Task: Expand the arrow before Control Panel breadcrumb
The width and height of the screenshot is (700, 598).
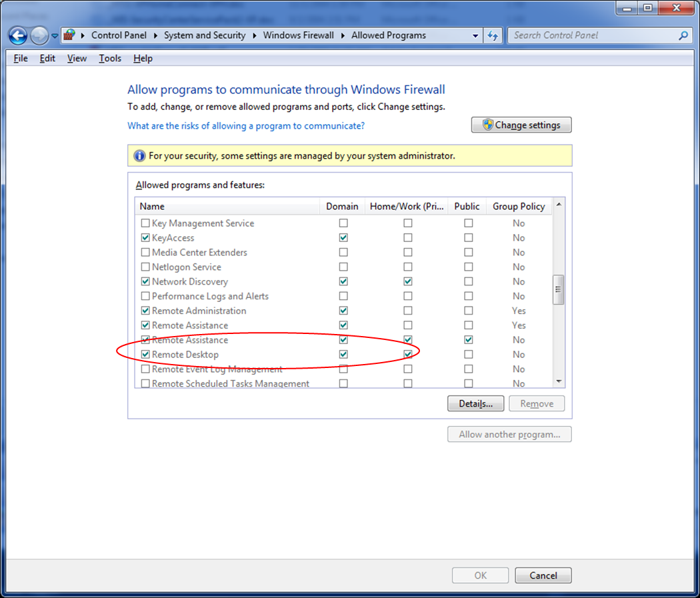Action: (83, 35)
